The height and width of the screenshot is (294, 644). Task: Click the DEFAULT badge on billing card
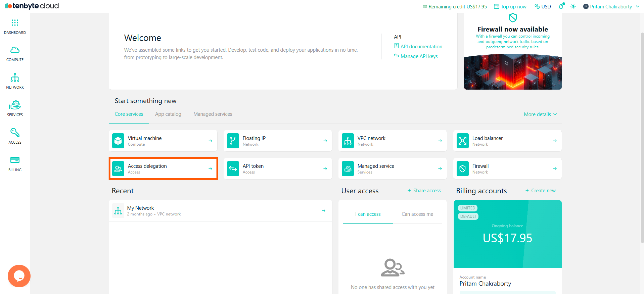pyautogui.click(x=468, y=216)
